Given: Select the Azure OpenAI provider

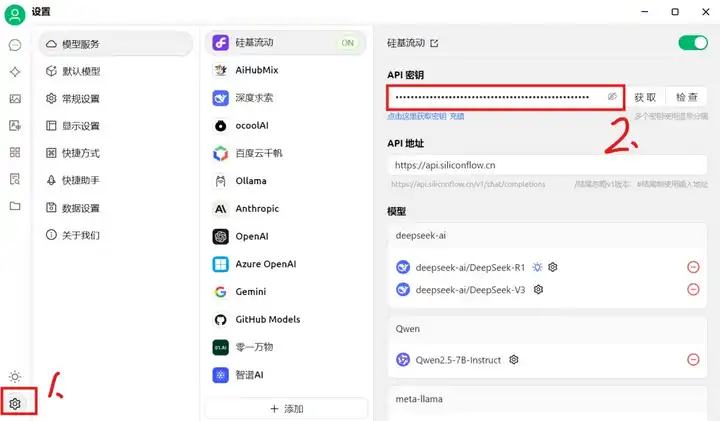Looking at the screenshot, I should [285, 264].
